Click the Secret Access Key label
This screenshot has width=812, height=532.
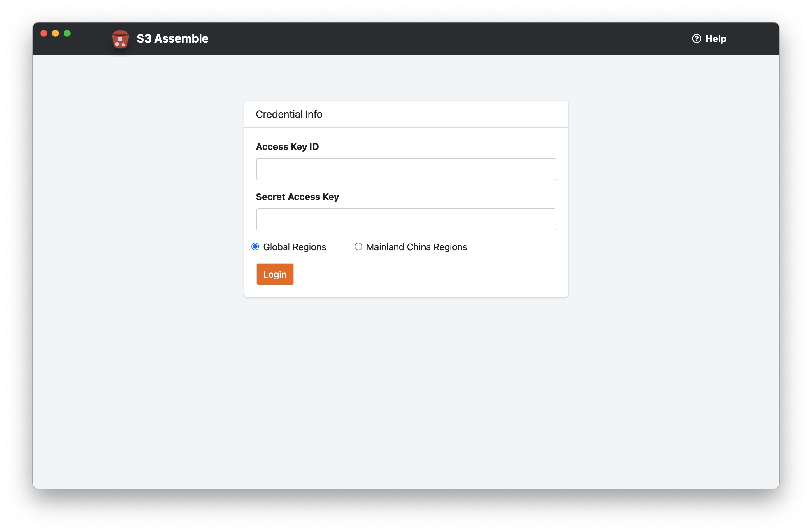[x=297, y=197]
